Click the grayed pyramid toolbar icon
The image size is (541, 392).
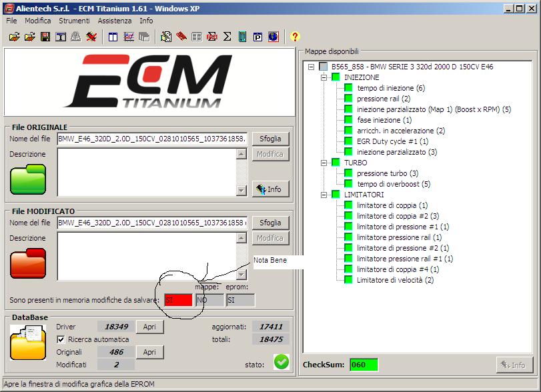pyautogui.click(x=76, y=37)
